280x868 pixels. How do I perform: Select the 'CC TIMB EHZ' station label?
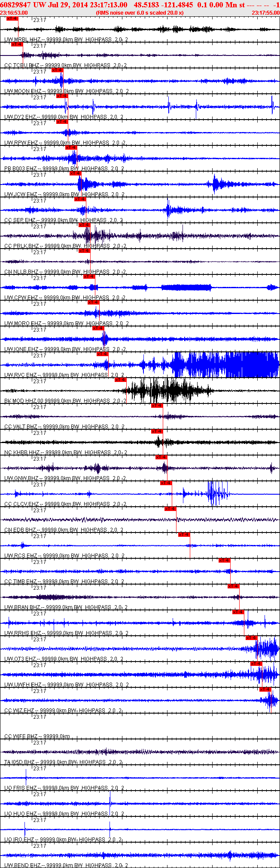point(21,582)
